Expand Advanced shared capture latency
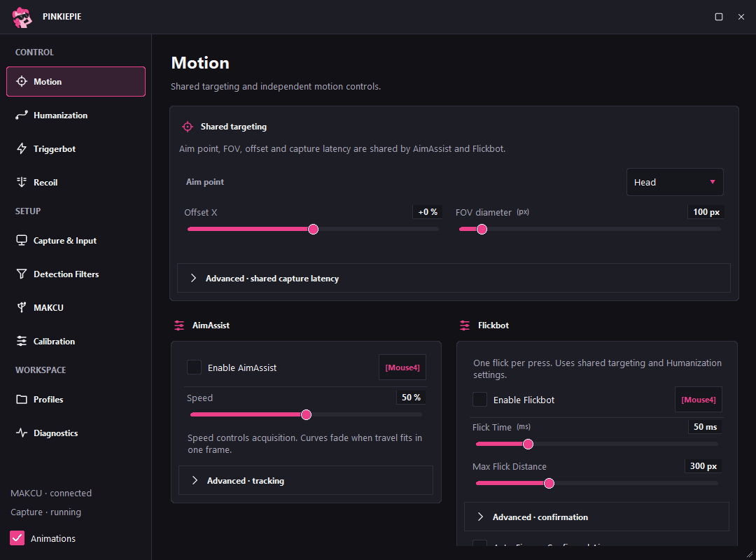The width and height of the screenshot is (756, 560). (x=454, y=279)
